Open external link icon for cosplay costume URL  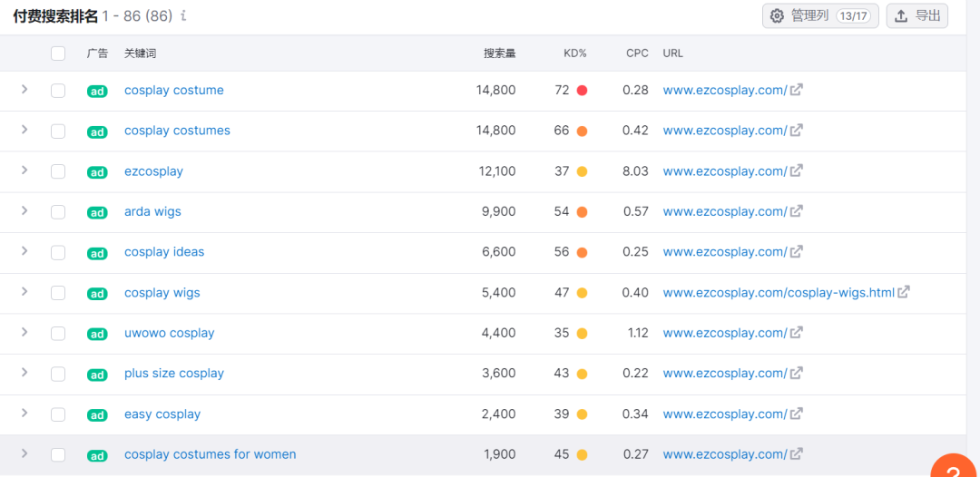tap(796, 91)
